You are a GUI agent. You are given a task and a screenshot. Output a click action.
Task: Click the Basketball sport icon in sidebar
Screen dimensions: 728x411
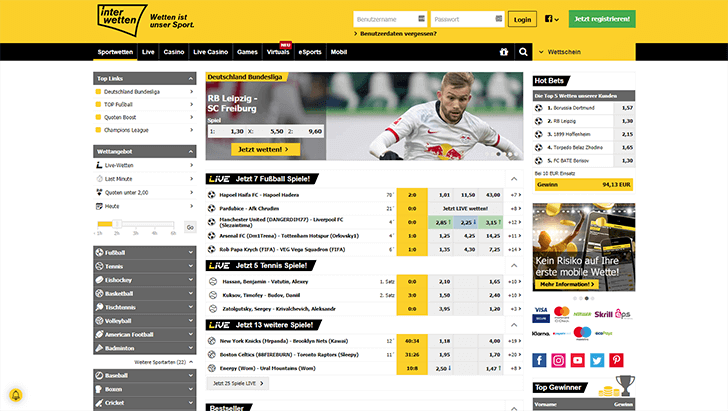click(x=99, y=294)
